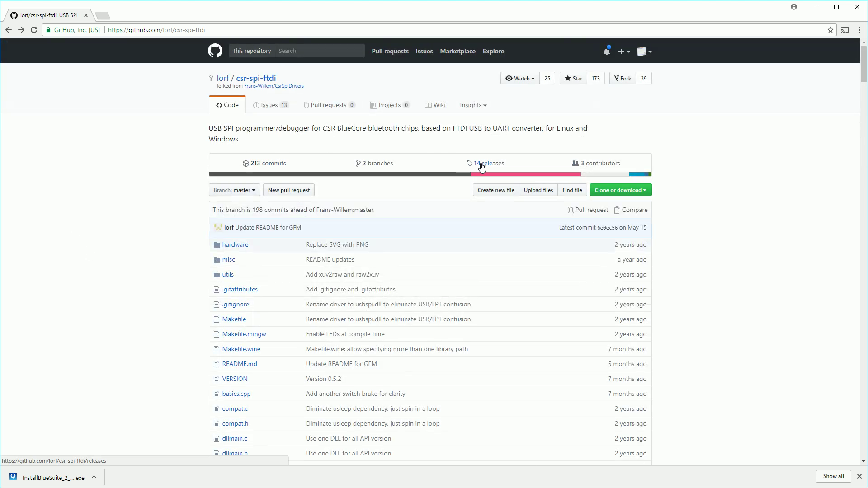The image size is (868, 488).
Task: Open the Clone or download dropdown
Action: [x=620, y=190]
